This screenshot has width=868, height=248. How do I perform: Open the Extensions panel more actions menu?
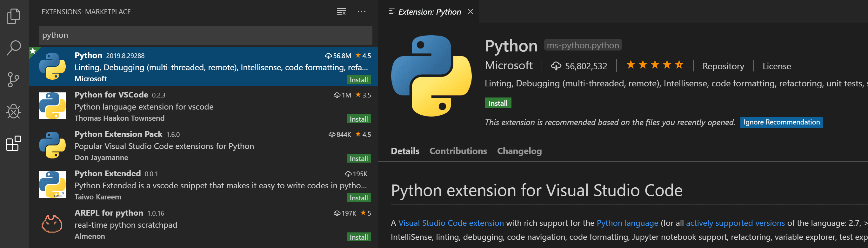pyautogui.click(x=362, y=12)
